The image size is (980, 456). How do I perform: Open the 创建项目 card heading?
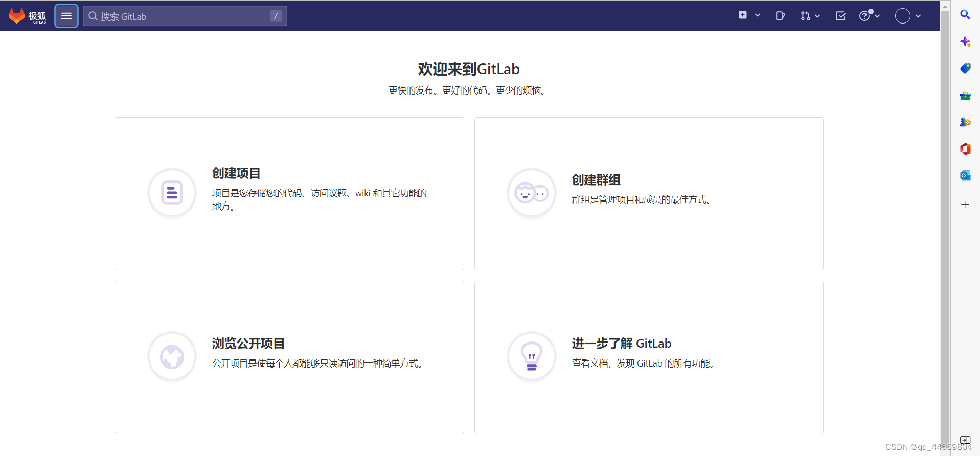[x=236, y=173]
